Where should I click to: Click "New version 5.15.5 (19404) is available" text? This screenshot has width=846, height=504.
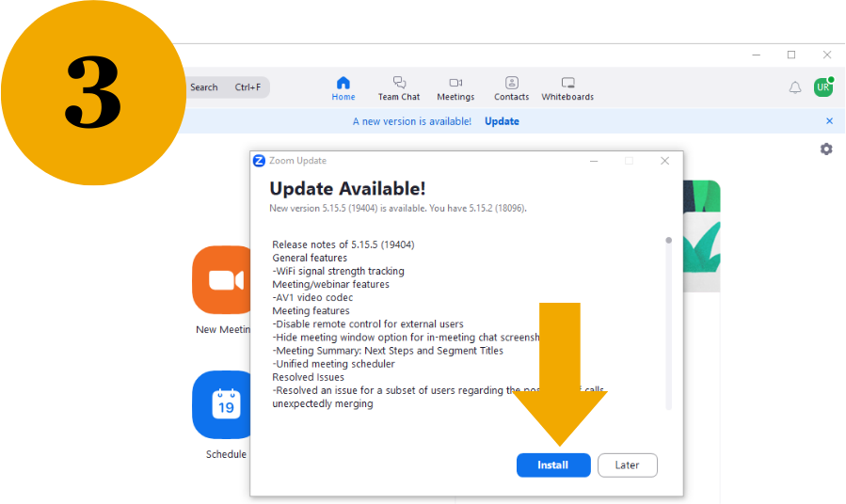347,208
